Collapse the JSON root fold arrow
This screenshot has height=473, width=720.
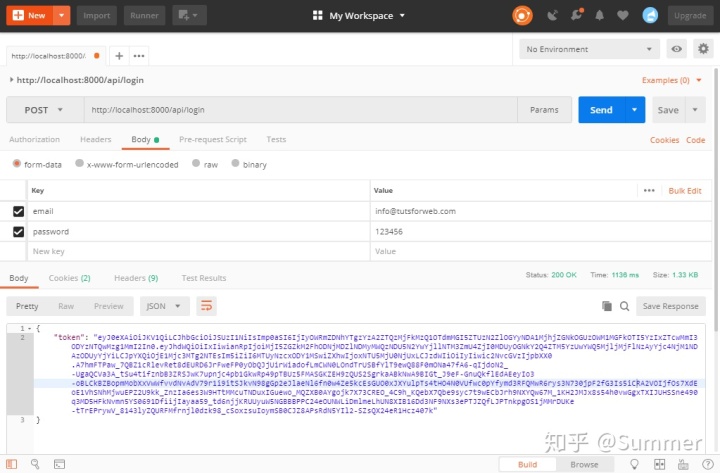click(30, 329)
